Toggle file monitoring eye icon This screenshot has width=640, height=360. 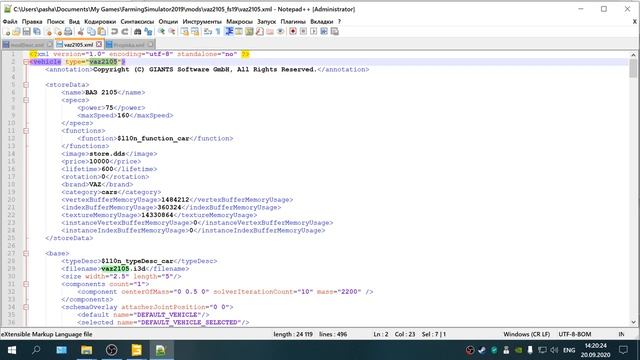(280, 31)
